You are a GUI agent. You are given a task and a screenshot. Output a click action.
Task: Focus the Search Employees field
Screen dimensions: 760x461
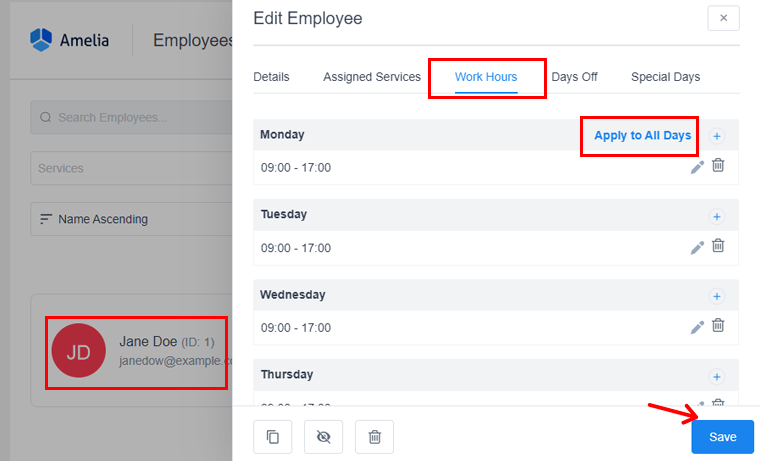click(x=131, y=117)
